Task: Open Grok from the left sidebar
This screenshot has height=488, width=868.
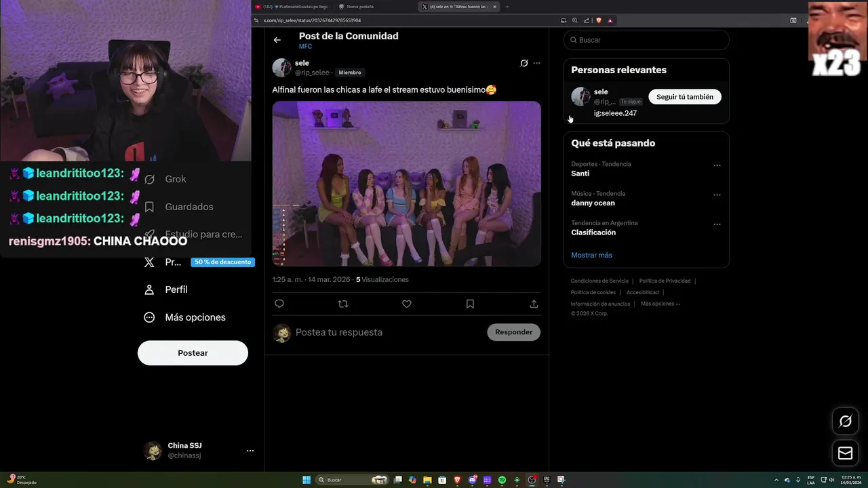Action: pyautogui.click(x=165, y=179)
